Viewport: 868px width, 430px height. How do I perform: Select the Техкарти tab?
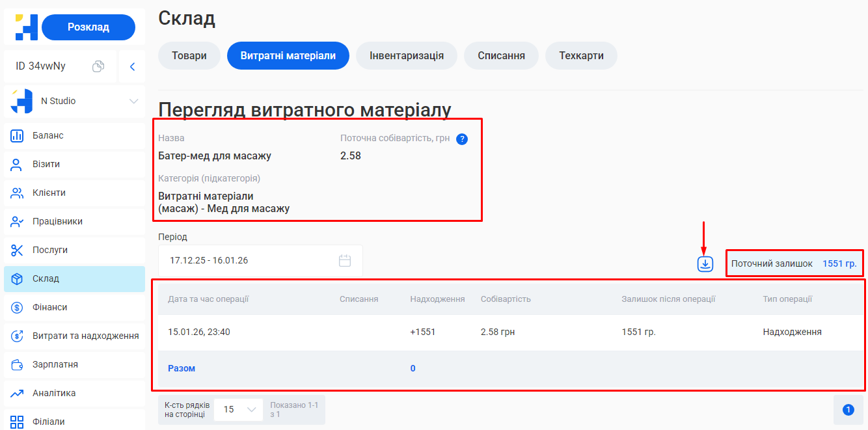click(x=581, y=56)
